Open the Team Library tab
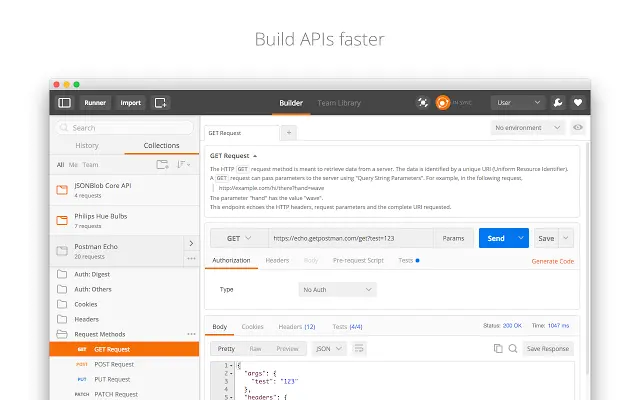 click(x=339, y=103)
